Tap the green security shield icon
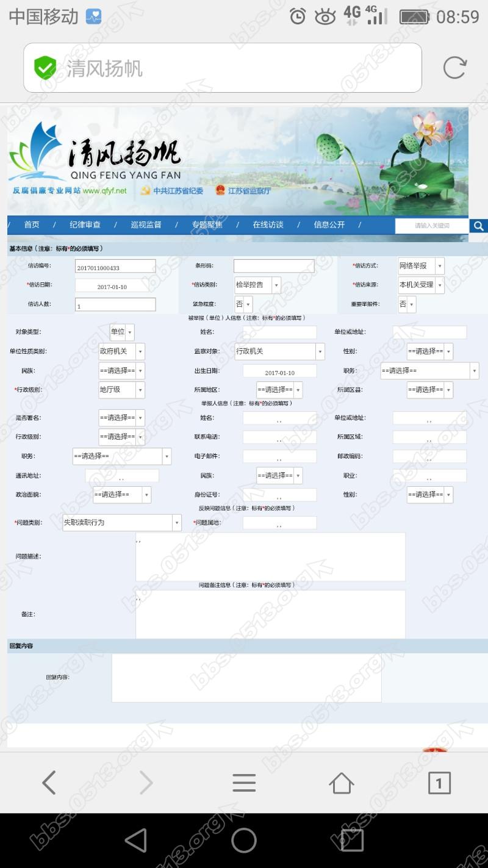 (45, 68)
